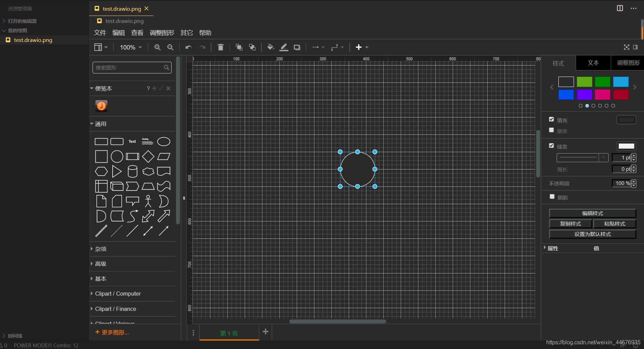Select the cylinder shape in the palette

tap(132, 172)
